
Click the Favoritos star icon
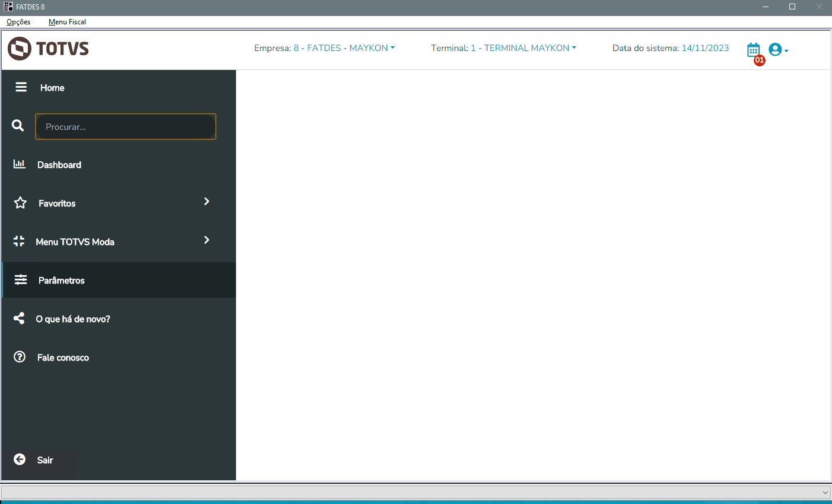tap(20, 203)
